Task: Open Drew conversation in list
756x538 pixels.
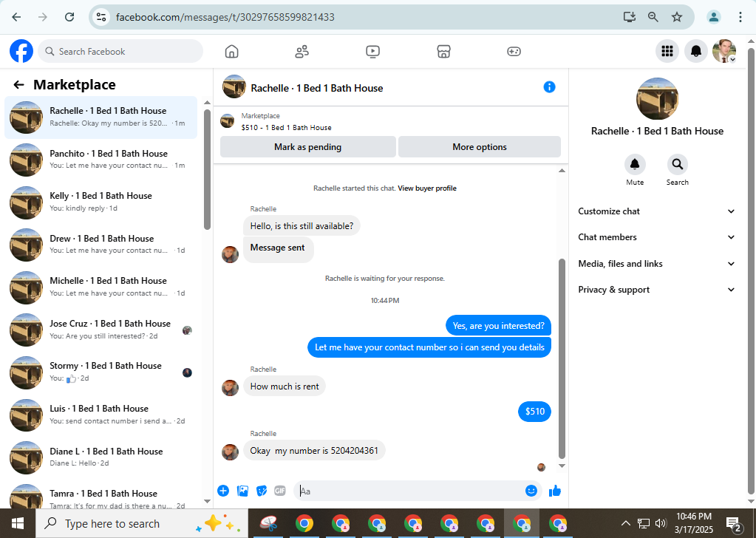Action: click(x=101, y=245)
